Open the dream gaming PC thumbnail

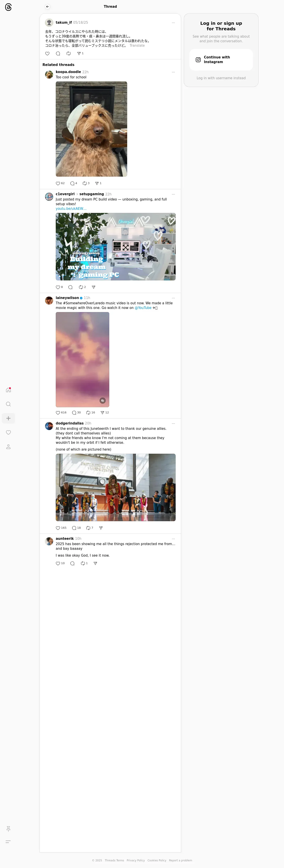click(x=115, y=247)
